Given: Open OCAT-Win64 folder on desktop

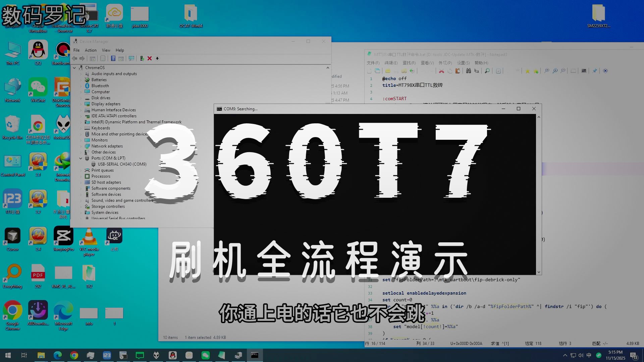Looking at the screenshot, I should tap(191, 16).
